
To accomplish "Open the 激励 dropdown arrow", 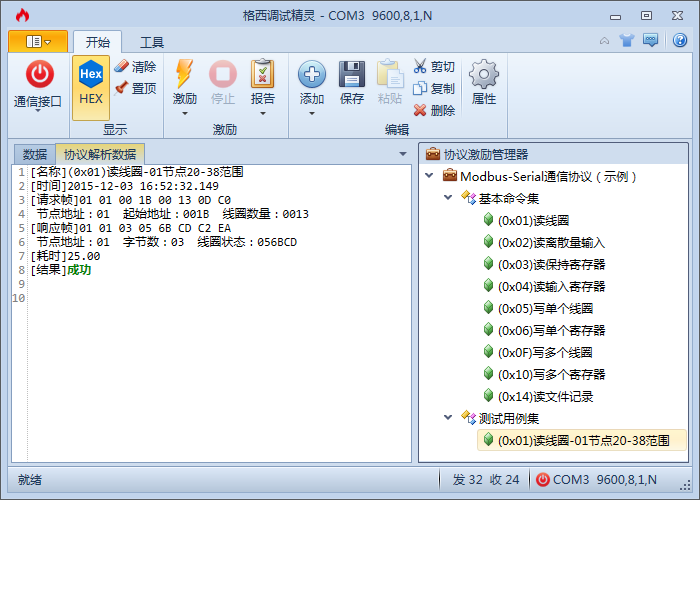I will [x=184, y=114].
